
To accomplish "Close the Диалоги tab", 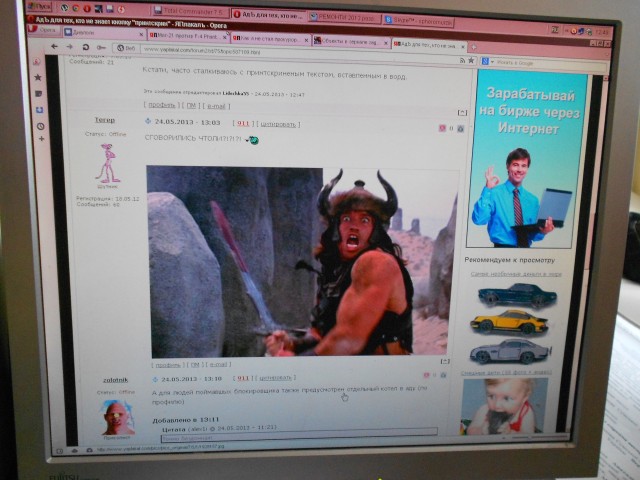I will coord(141,34).
